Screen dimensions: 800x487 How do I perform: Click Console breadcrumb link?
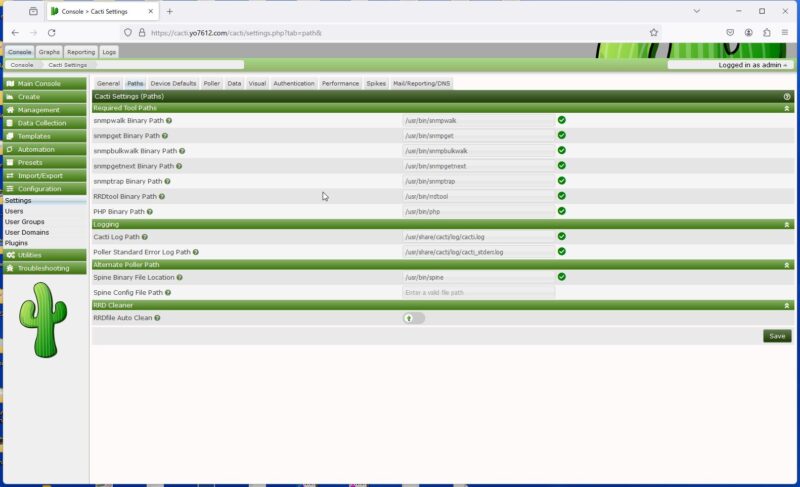pos(22,65)
